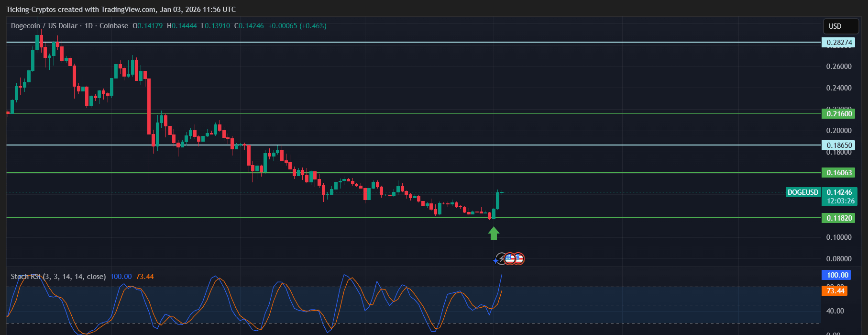The image size is (868, 335).
Task: Open the lightning bolt event marker
Action: click(x=501, y=259)
